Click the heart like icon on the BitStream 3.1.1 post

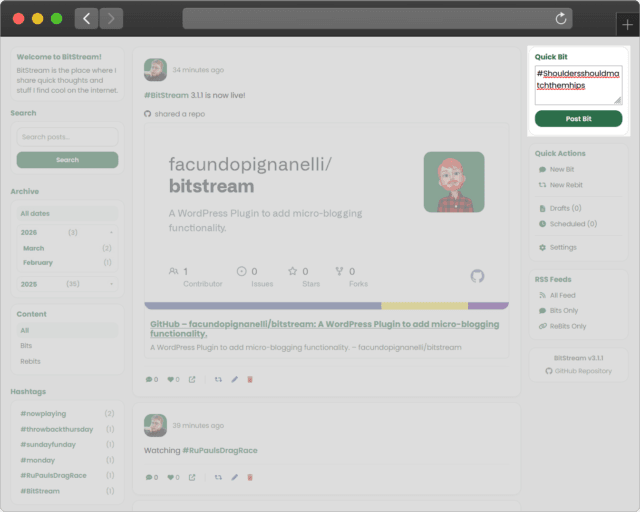[171, 379]
